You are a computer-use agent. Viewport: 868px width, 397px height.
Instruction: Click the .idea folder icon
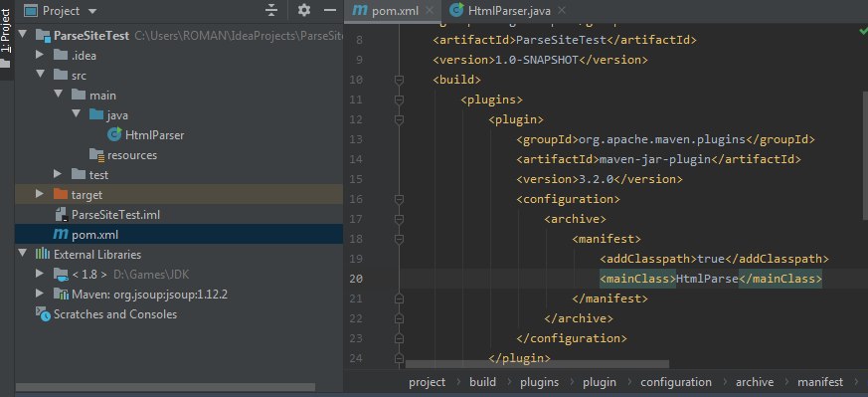pos(61,55)
